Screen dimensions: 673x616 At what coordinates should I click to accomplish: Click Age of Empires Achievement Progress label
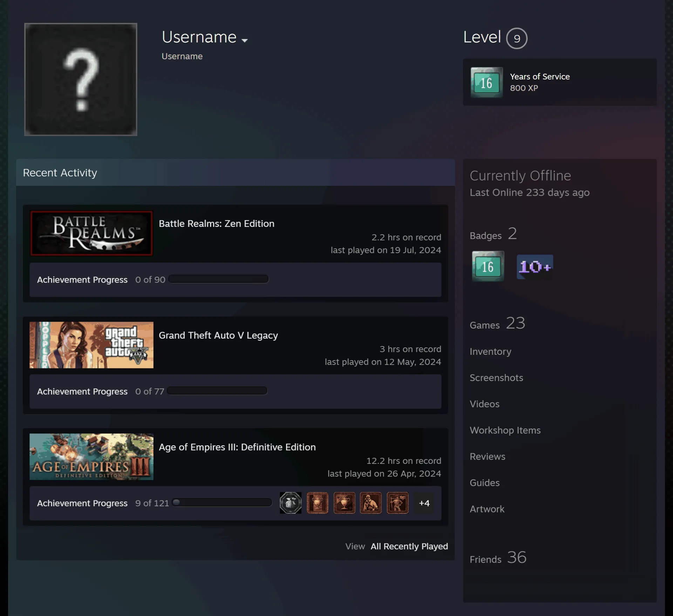coord(82,503)
